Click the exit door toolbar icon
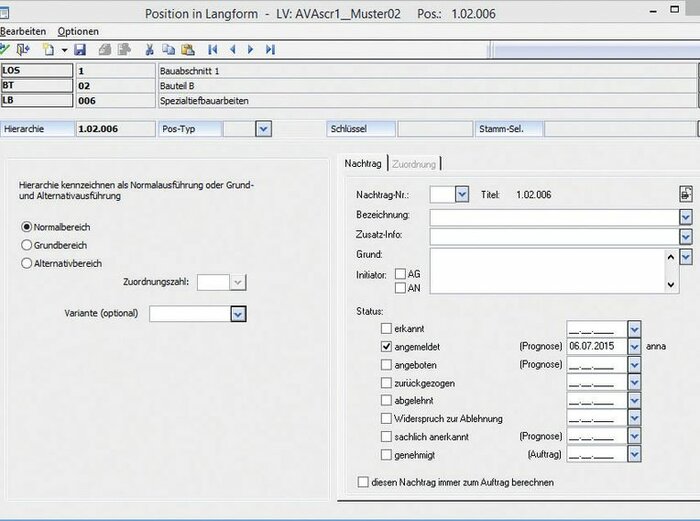700x521 pixels. coord(23,50)
